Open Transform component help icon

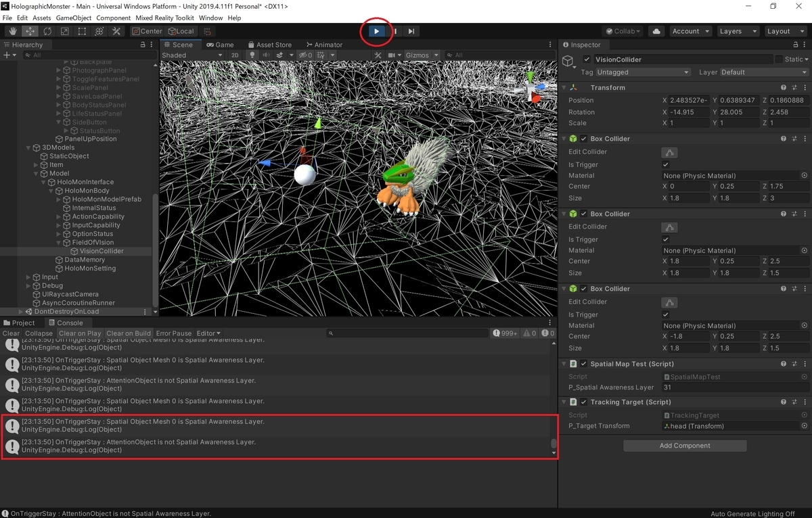[x=784, y=88]
